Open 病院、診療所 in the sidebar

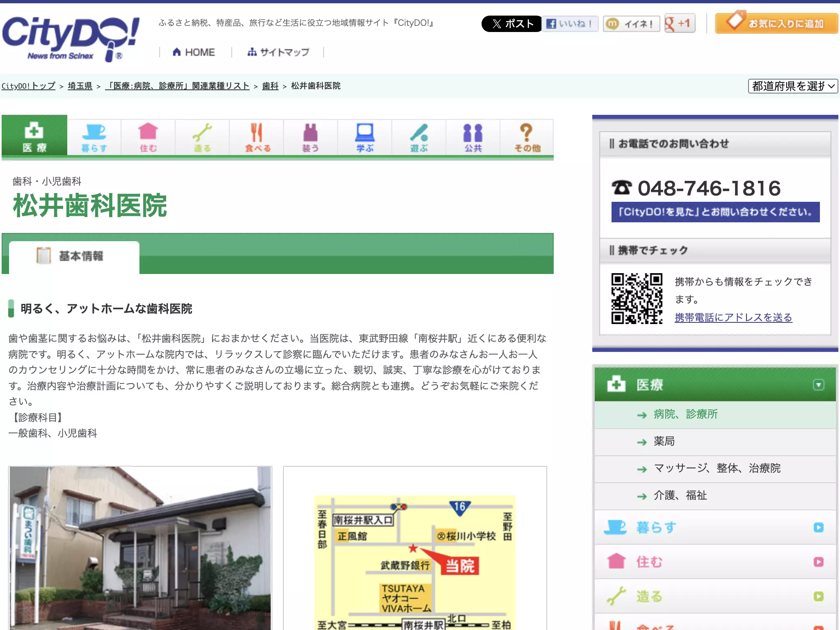tap(715, 415)
